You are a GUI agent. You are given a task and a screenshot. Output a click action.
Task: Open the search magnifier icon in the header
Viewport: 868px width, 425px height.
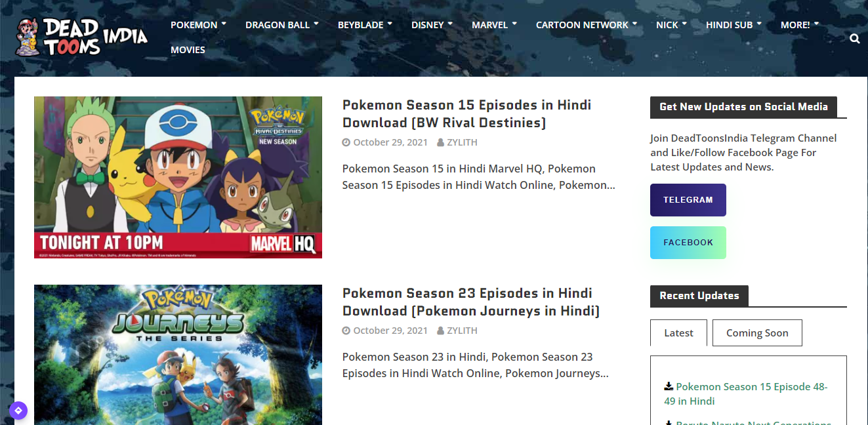(x=854, y=39)
